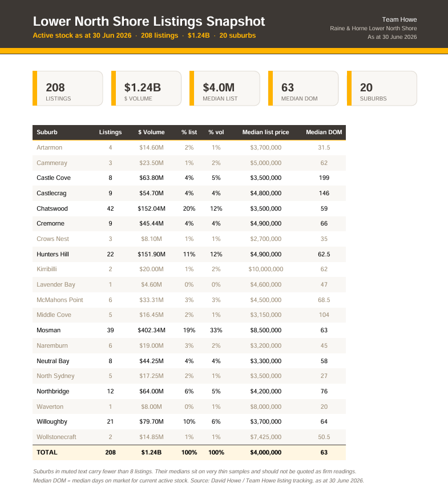The width and height of the screenshot is (448, 503).
Task: Click the Wollstonecraft suburb name
Action: click(x=56, y=437)
